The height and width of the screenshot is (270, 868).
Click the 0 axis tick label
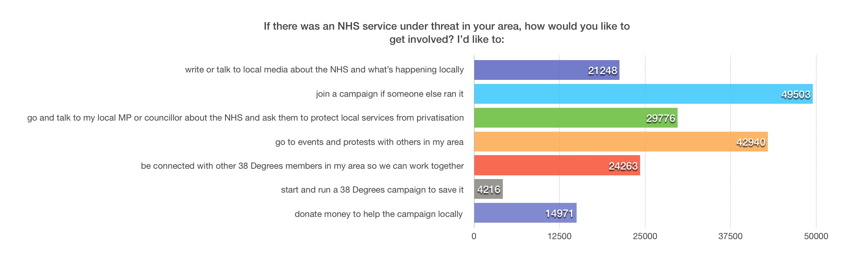pyautogui.click(x=474, y=236)
